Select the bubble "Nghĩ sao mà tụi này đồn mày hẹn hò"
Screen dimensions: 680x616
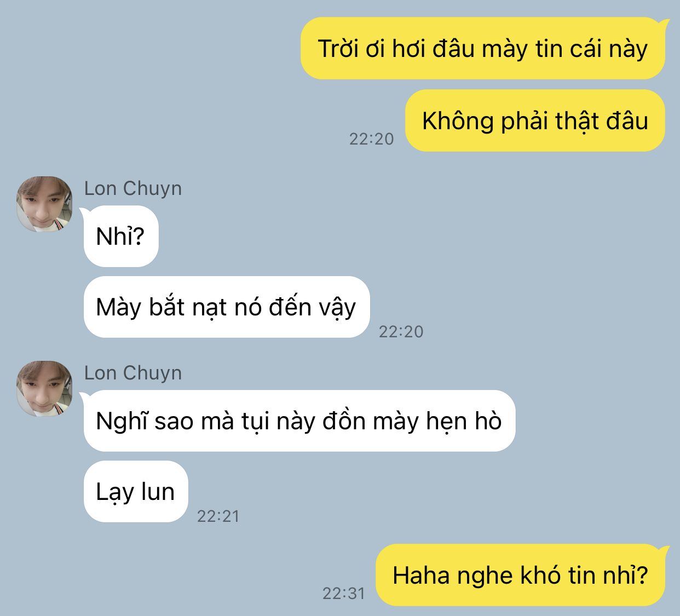pyautogui.click(x=299, y=421)
